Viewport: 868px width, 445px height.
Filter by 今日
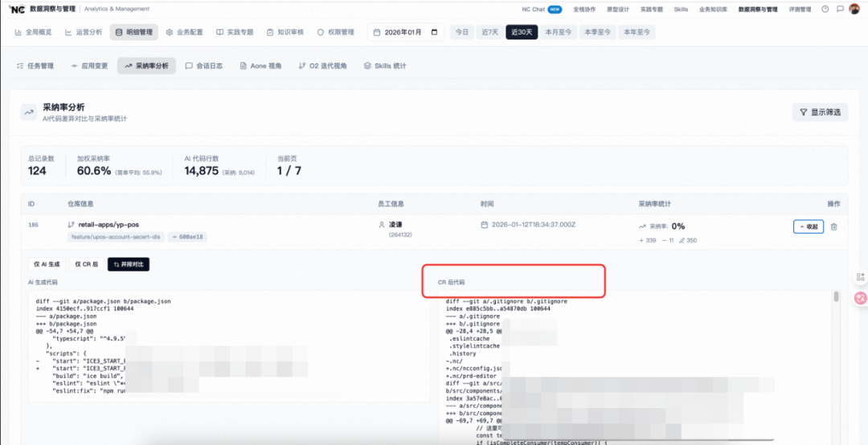point(461,32)
